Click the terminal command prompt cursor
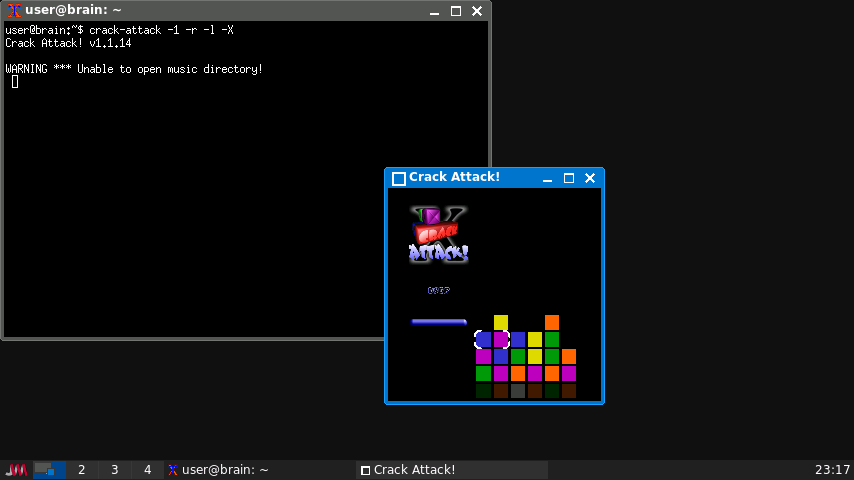This screenshot has width=854, height=480. (15, 82)
